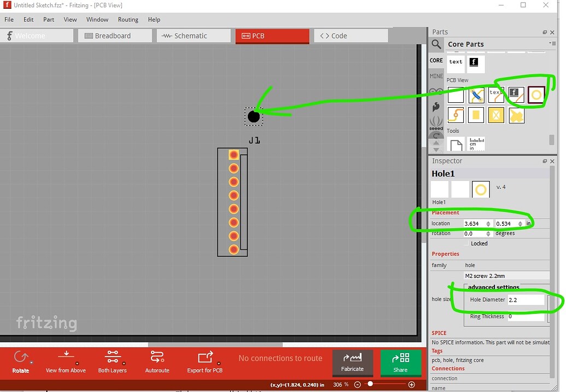The image size is (566, 392).
Task: Select the Hole part in PCB View
Action: pos(536,95)
